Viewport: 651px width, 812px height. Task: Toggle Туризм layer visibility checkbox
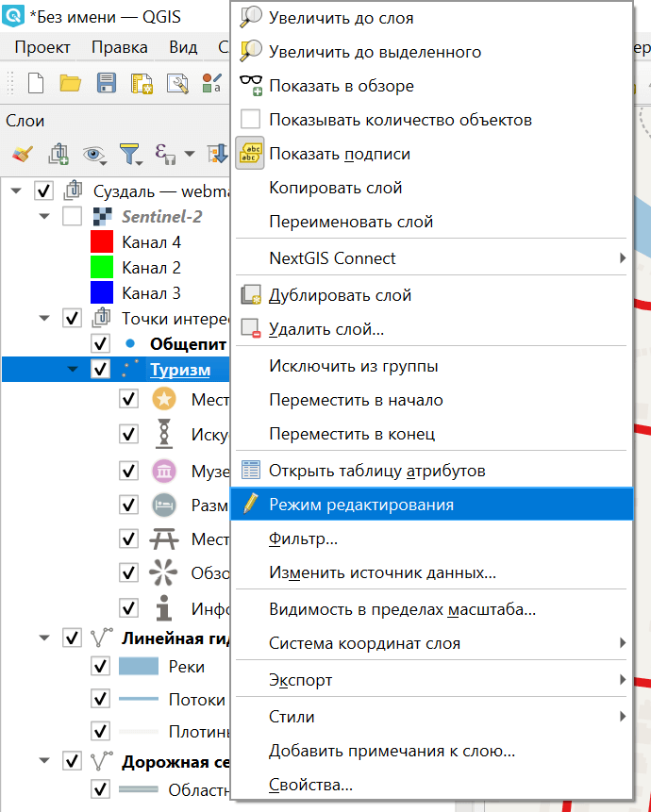pos(100,370)
